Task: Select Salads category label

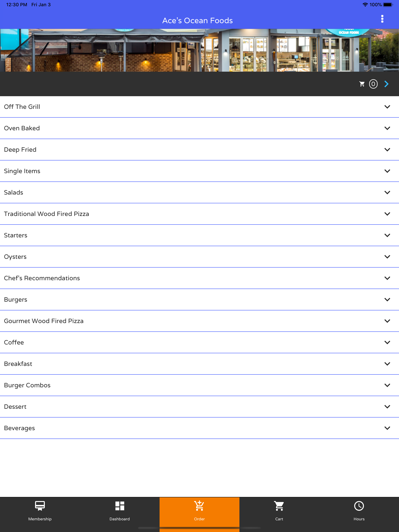Action: click(x=13, y=192)
